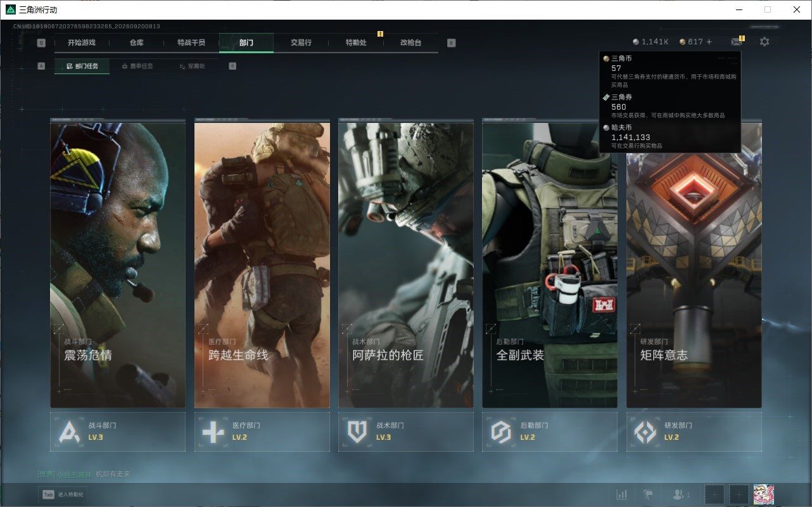
Task: Switch to the 特战干员 tab
Action: (x=191, y=42)
